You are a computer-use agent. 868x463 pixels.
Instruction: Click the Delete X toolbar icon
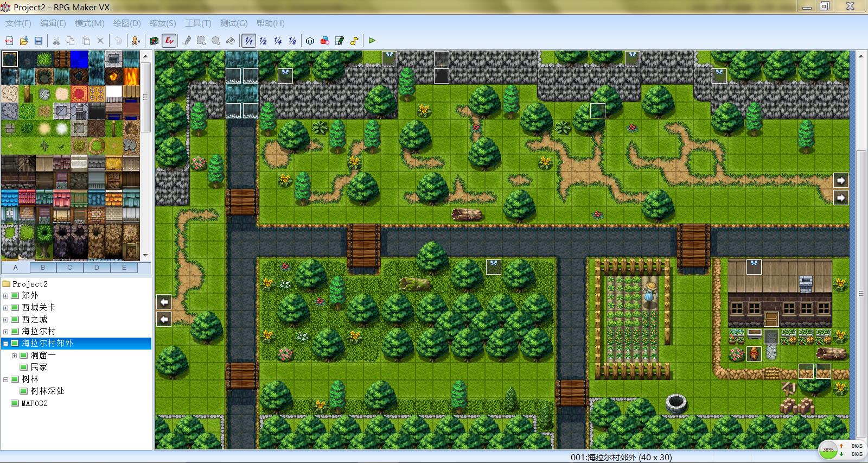(x=100, y=41)
